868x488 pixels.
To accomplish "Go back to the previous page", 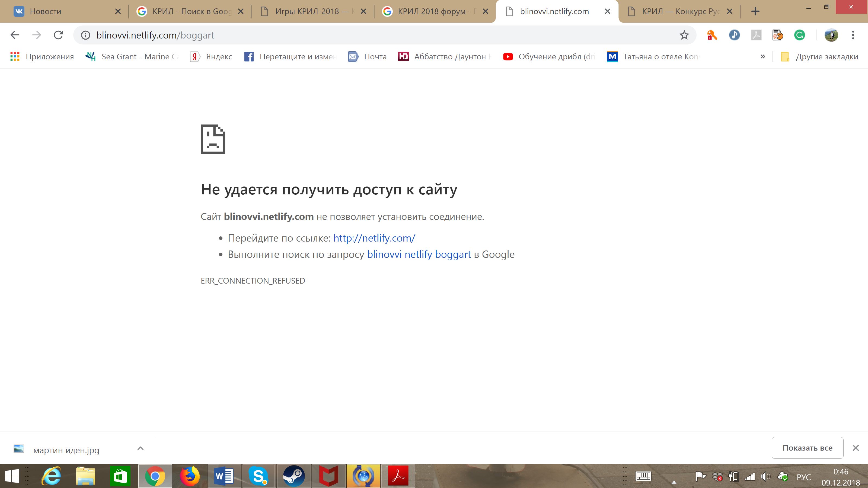I will [15, 35].
